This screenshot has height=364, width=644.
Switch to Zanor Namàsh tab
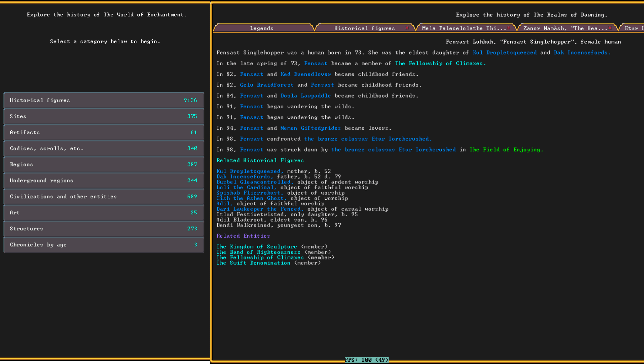coord(565,28)
